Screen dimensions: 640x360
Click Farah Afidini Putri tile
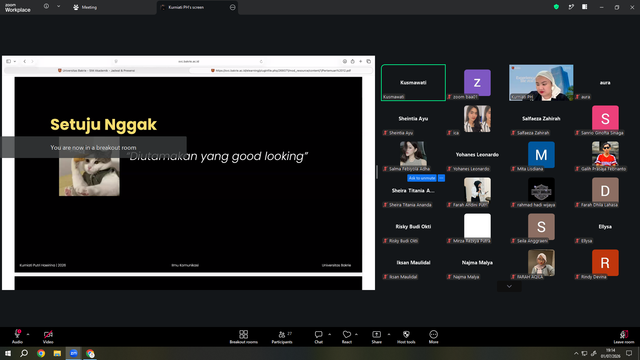coord(477,190)
